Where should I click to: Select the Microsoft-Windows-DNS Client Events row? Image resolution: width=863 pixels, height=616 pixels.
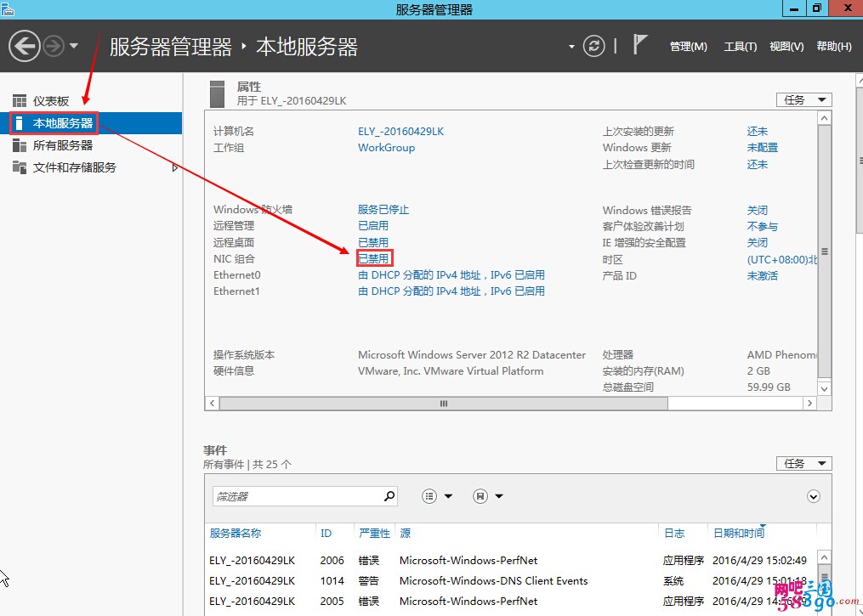click(x=509, y=581)
